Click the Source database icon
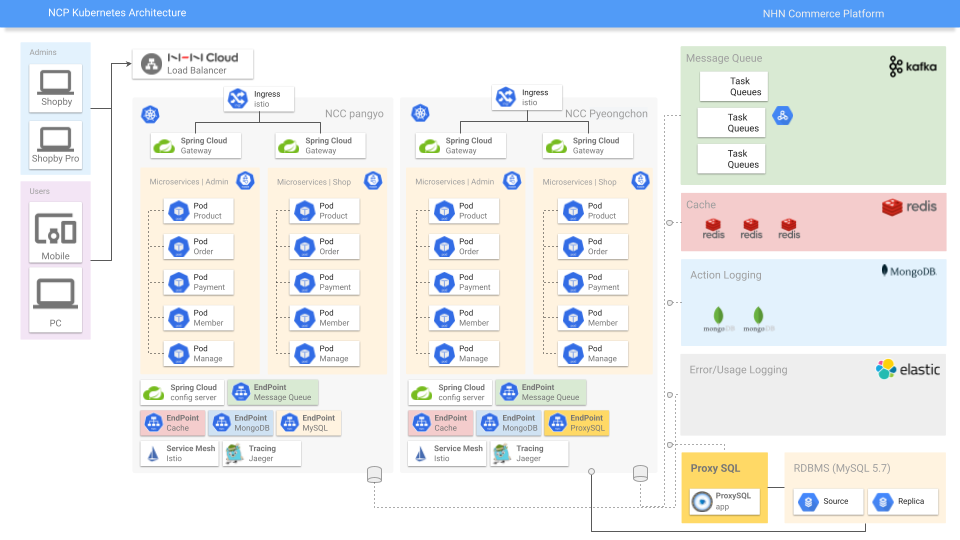Screen dimensions: 960x540 [x=808, y=502]
